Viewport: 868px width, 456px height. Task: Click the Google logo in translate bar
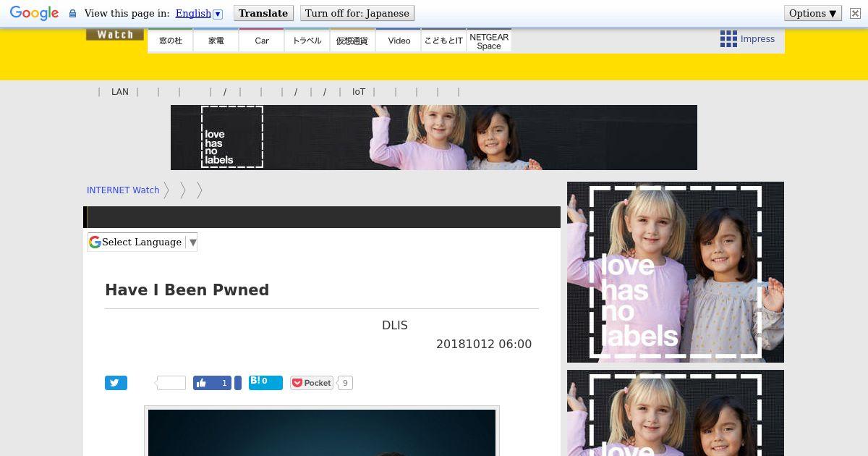click(34, 13)
